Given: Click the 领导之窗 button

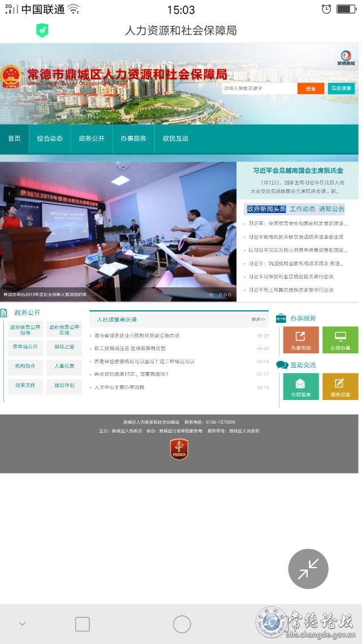Looking at the screenshot, I should 64,348.
